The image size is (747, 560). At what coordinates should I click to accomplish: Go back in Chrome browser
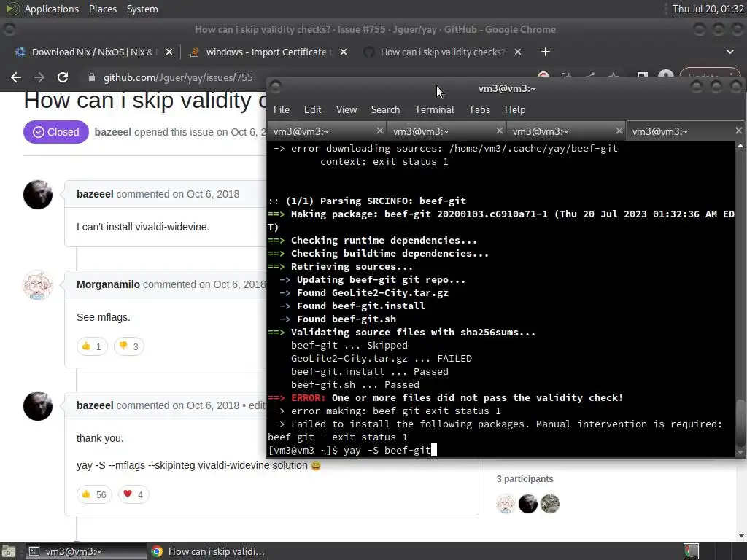click(x=16, y=77)
